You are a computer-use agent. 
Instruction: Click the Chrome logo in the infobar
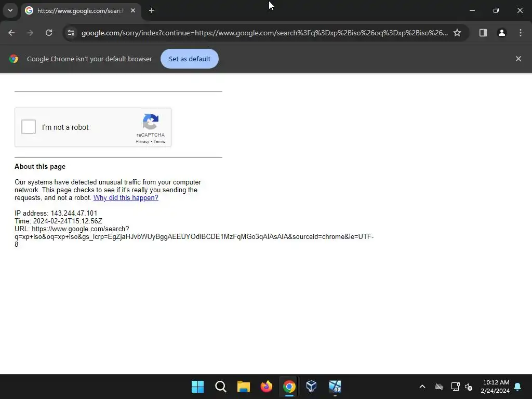point(14,59)
